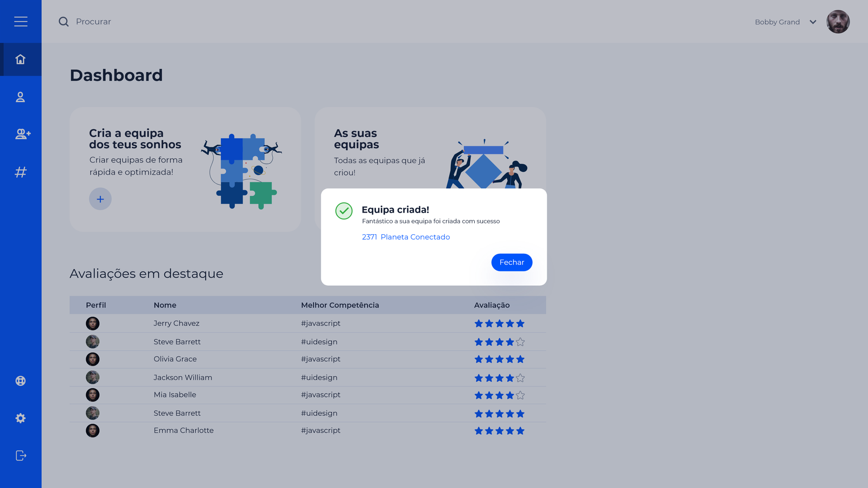Click the user avatar photo
The image size is (868, 488).
(x=838, y=22)
